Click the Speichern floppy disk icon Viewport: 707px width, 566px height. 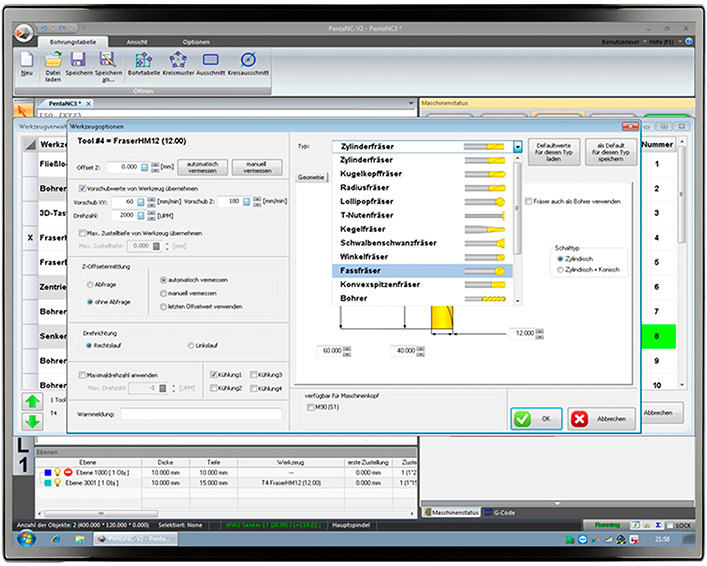click(78, 60)
